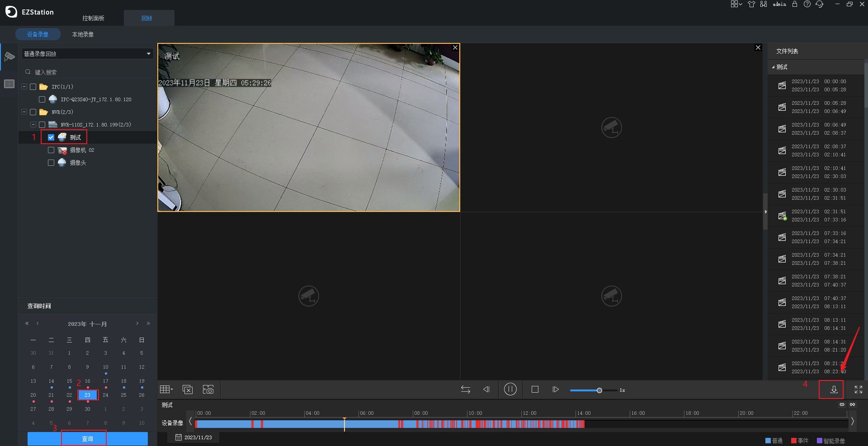Check the IPC-Q23S40-JY camera checkbox

42,99
